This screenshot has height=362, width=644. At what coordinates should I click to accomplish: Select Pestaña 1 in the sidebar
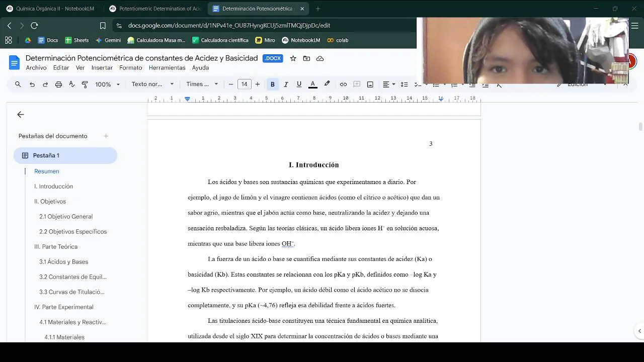65,155
